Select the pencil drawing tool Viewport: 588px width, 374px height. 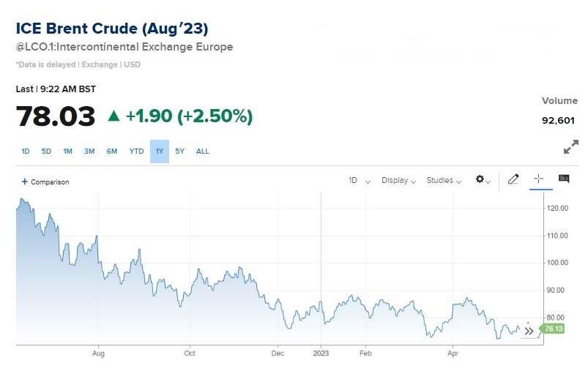513,179
